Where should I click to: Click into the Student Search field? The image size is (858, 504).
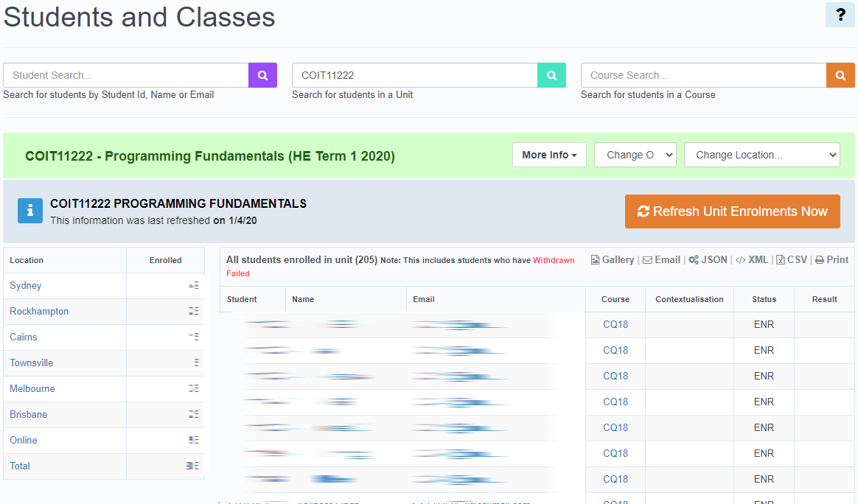126,75
